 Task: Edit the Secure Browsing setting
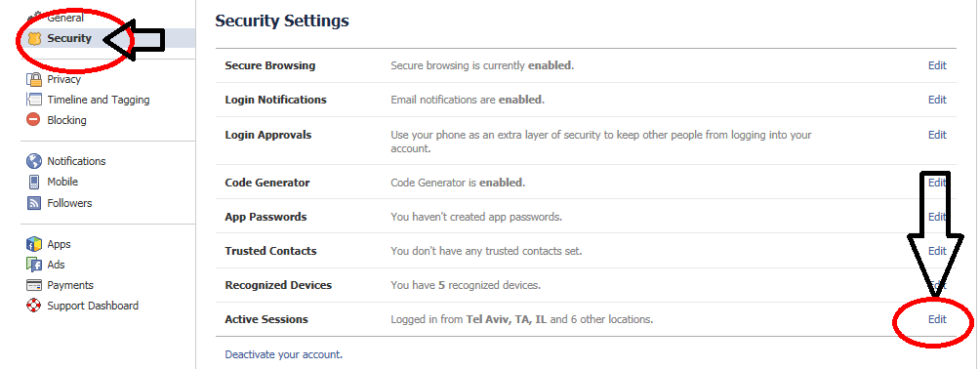pos(937,65)
